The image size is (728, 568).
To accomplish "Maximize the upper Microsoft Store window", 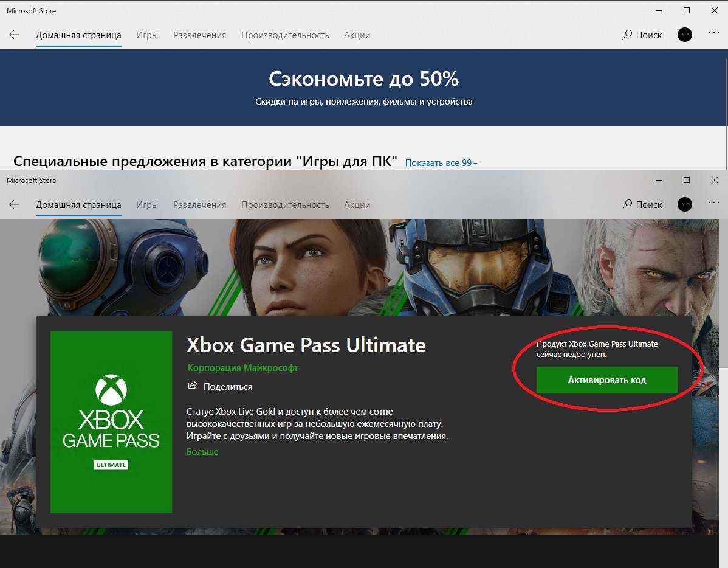I will tap(687, 10).
